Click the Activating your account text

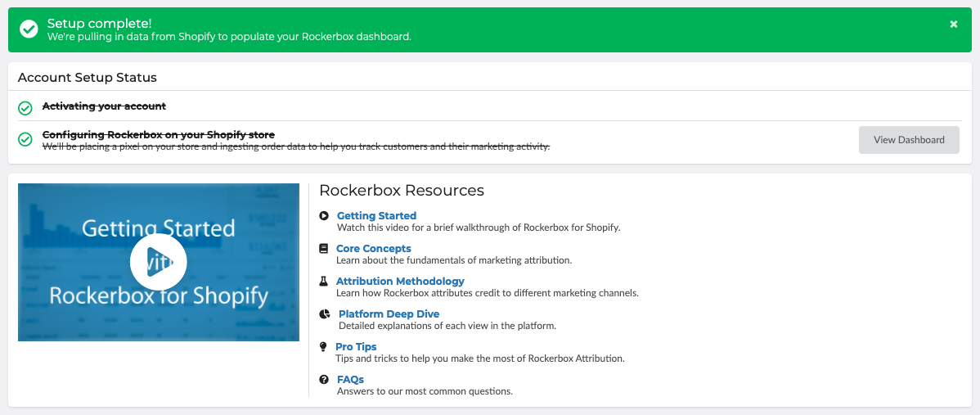104,106
